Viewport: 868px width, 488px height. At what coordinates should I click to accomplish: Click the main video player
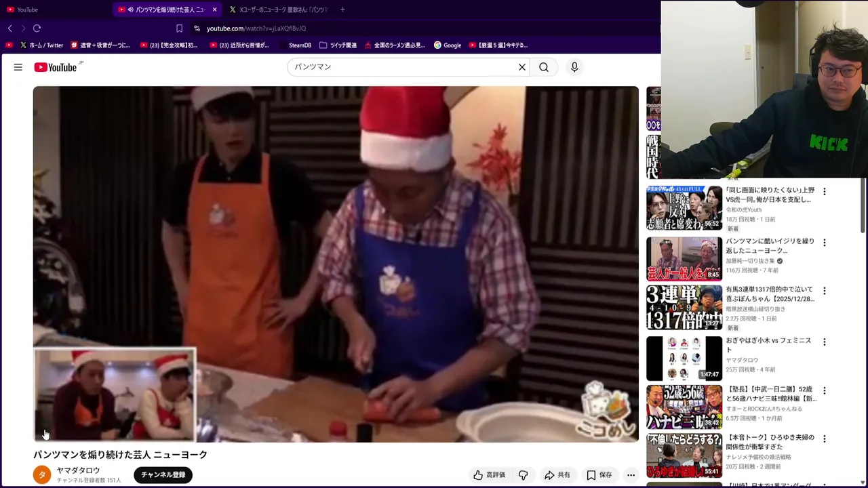point(336,264)
